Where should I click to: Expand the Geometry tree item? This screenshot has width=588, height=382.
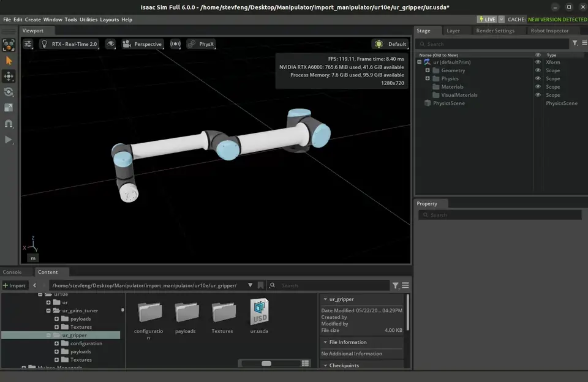coord(428,70)
